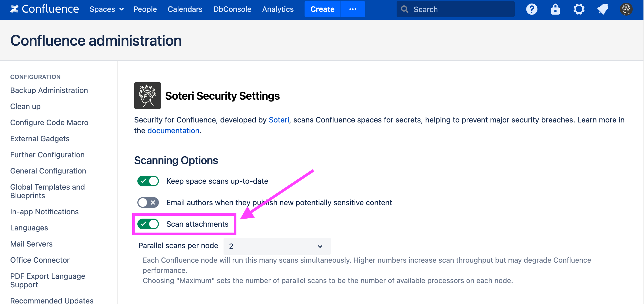Click the notifications bell icon
644x304 pixels.
pyautogui.click(x=602, y=9)
